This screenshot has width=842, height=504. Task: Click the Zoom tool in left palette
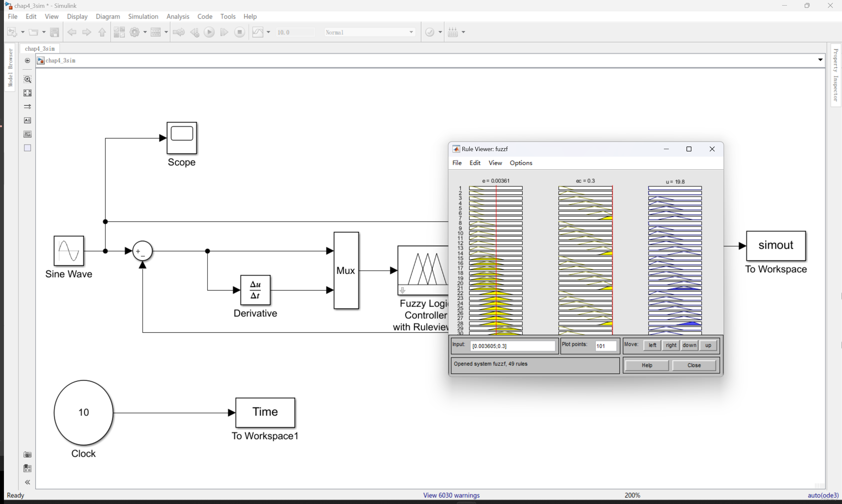point(27,79)
